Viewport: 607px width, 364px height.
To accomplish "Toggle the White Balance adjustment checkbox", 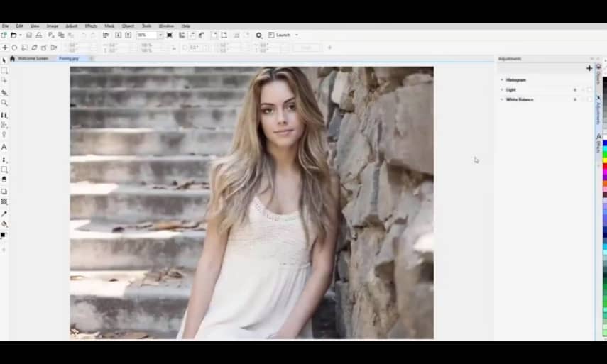I will click(589, 100).
